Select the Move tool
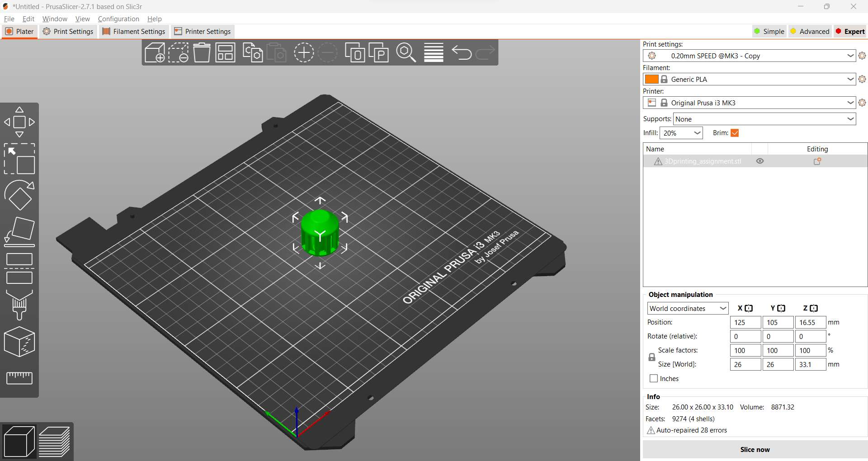The image size is (868, 461). click(19, 122)
